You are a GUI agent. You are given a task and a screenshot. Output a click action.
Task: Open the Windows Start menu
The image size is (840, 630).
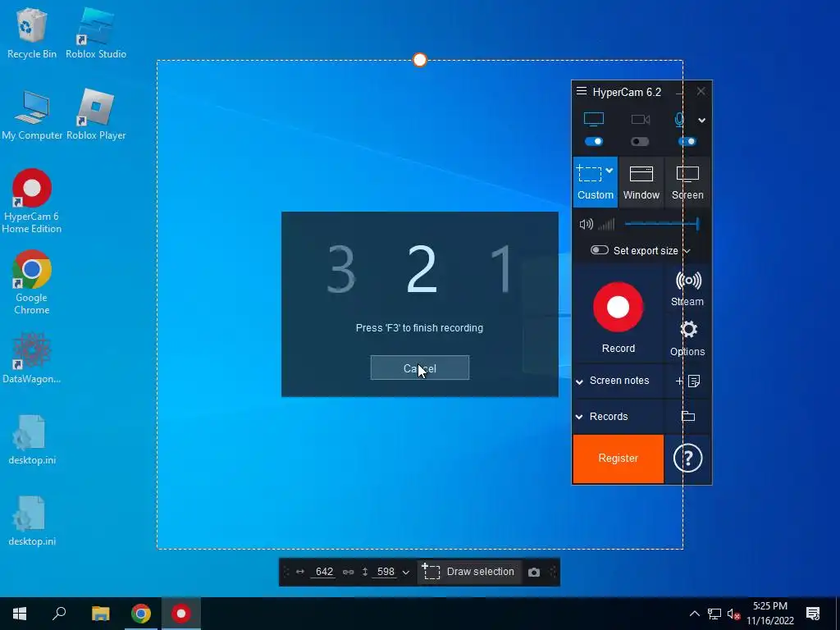(20, 614)
